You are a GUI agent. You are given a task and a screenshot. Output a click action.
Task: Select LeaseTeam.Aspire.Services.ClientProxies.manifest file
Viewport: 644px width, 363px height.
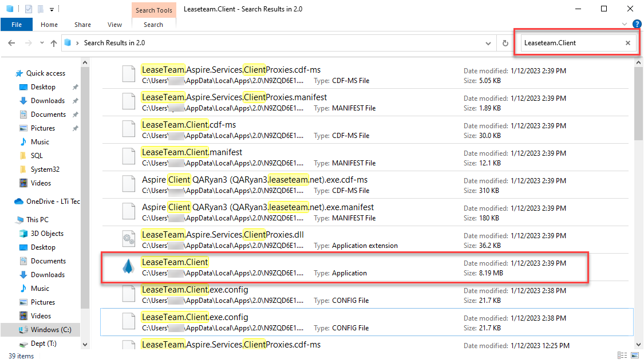[365, 102]
